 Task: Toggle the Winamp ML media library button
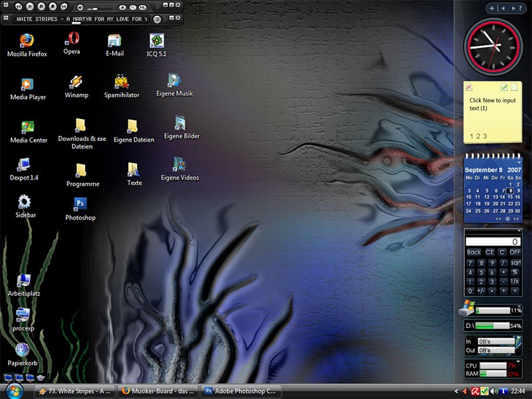[143, 7]
